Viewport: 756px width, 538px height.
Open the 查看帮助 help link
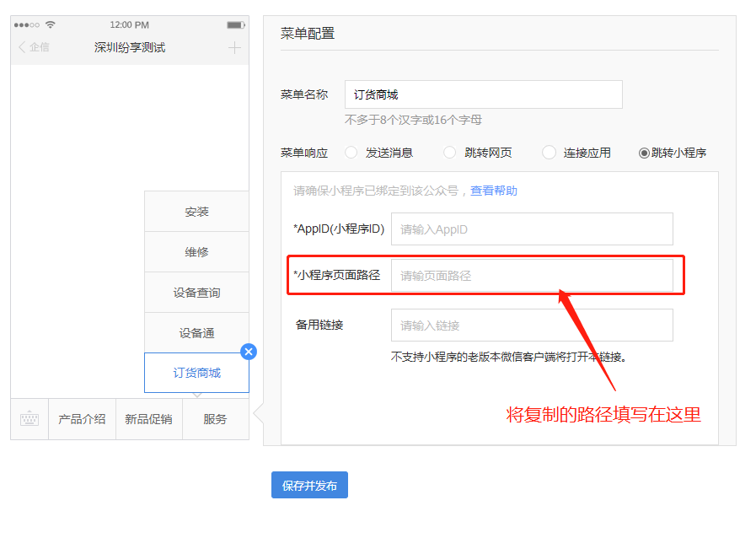[x=494, y=191]
